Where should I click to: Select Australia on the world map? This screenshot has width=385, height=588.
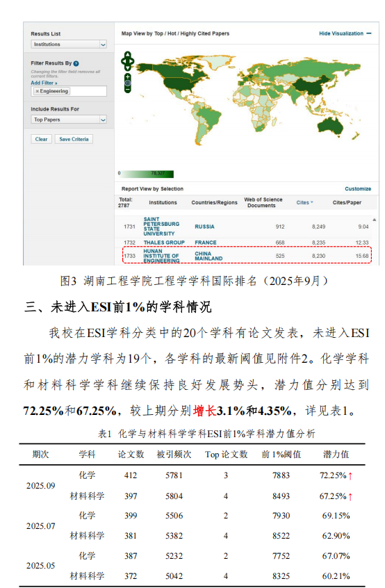(x=331, y=126)
